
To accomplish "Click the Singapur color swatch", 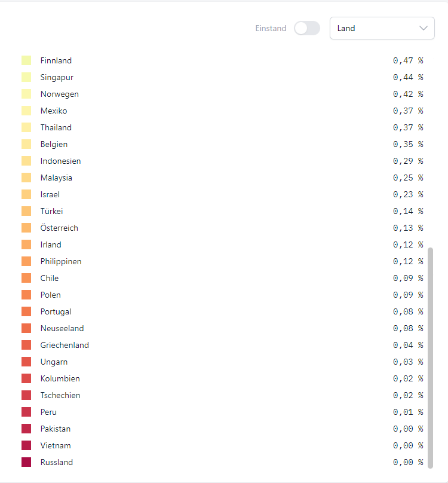I will point(26,77).
